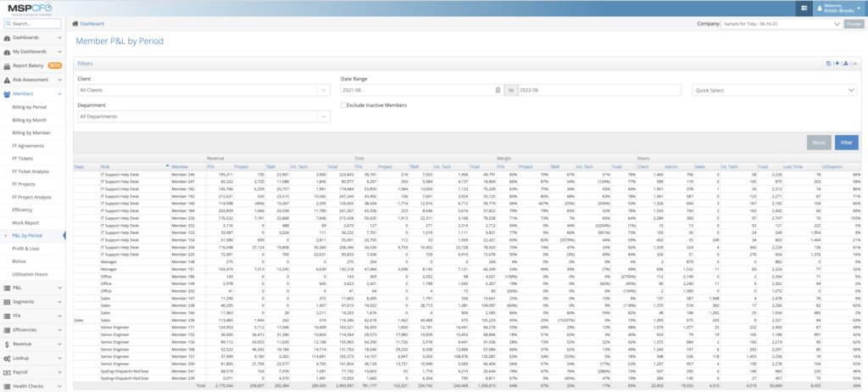Open Billing by Member in sidebar
868x392 pixels.
pyautogui.click(x=31, y=133)
